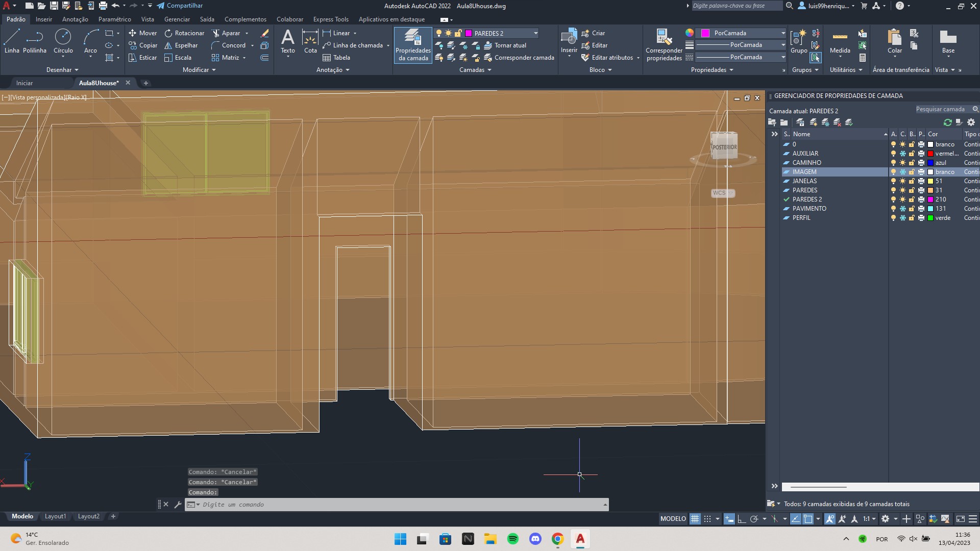980x551 pixels.
Task: Save the drawing from quick access toolbar
Action: [54, 6]
